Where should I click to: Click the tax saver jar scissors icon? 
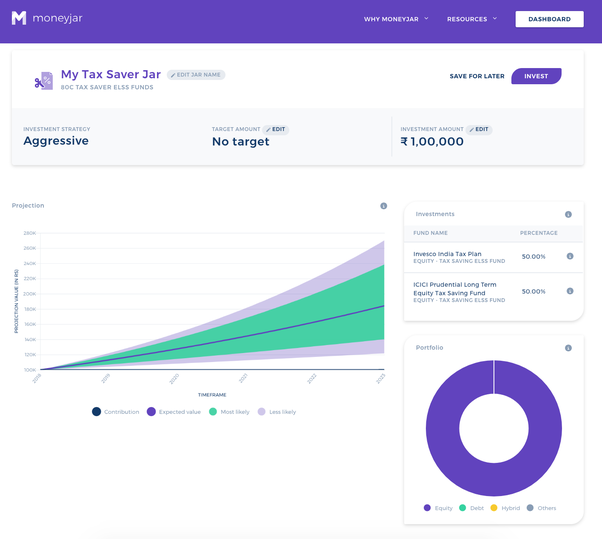click(43, 82)
